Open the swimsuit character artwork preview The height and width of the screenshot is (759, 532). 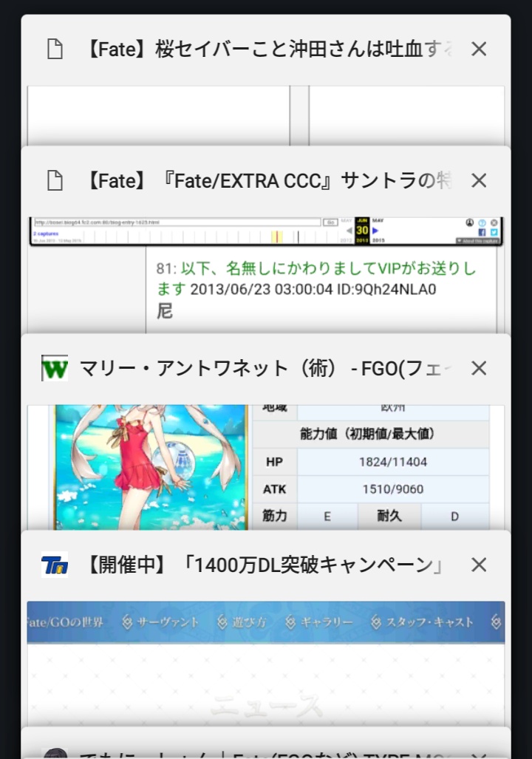coord(151,466)
